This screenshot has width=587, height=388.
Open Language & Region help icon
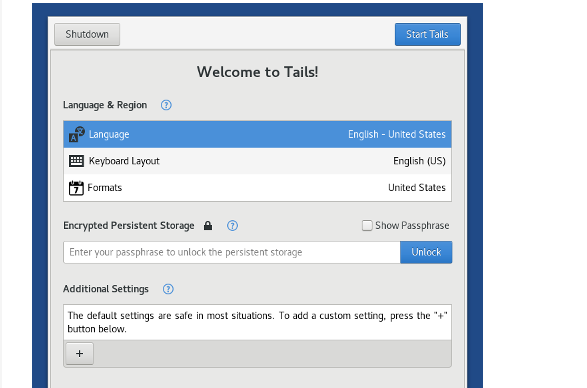[166, 105]
